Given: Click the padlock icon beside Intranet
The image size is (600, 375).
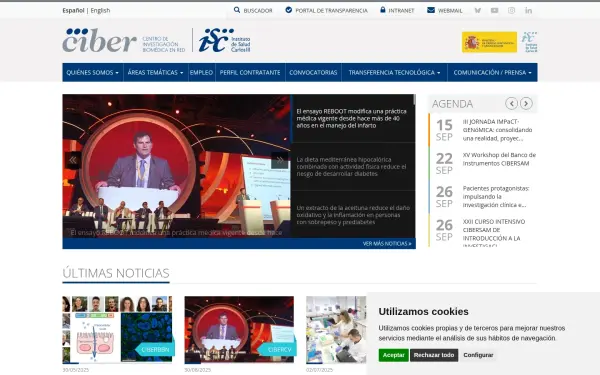Looking at the screenshot, I should pyautogui.click(x=383, y=10).
